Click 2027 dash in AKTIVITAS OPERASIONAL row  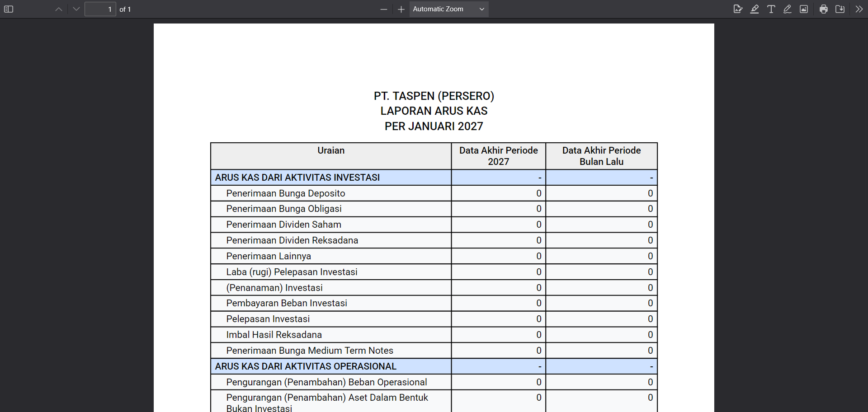tap(540, 366)
